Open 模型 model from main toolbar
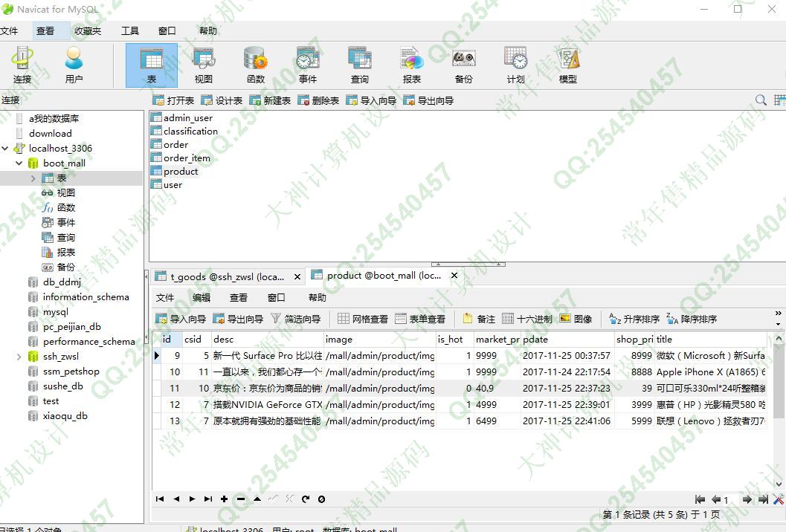The width and height of the screenshot is (786, 532). click(x=568, y=65)
